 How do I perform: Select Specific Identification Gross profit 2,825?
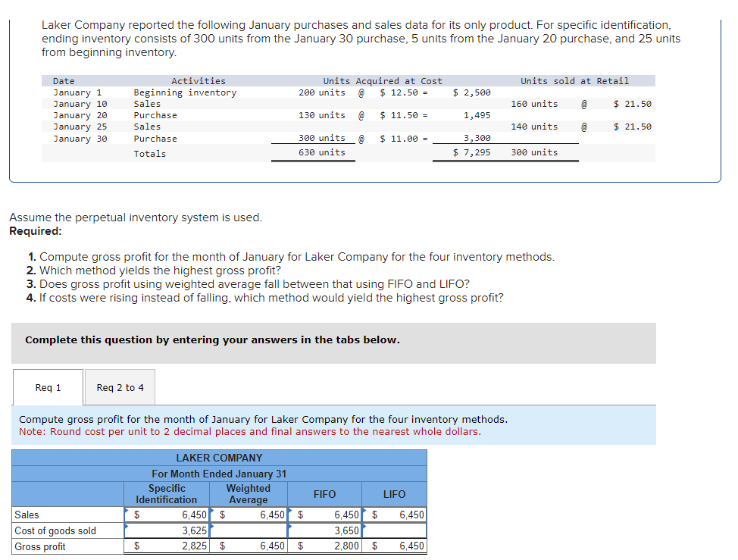tap(167, 546)
